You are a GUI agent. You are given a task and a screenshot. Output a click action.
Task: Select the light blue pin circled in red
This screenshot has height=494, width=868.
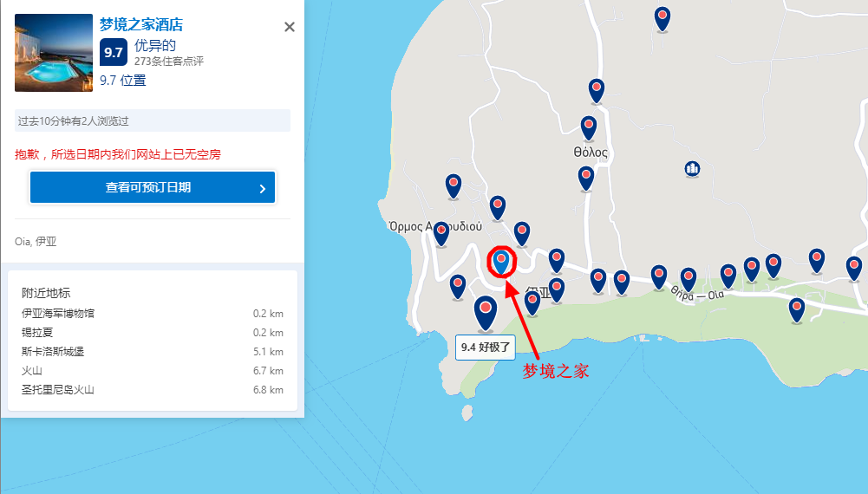(501, 260)
